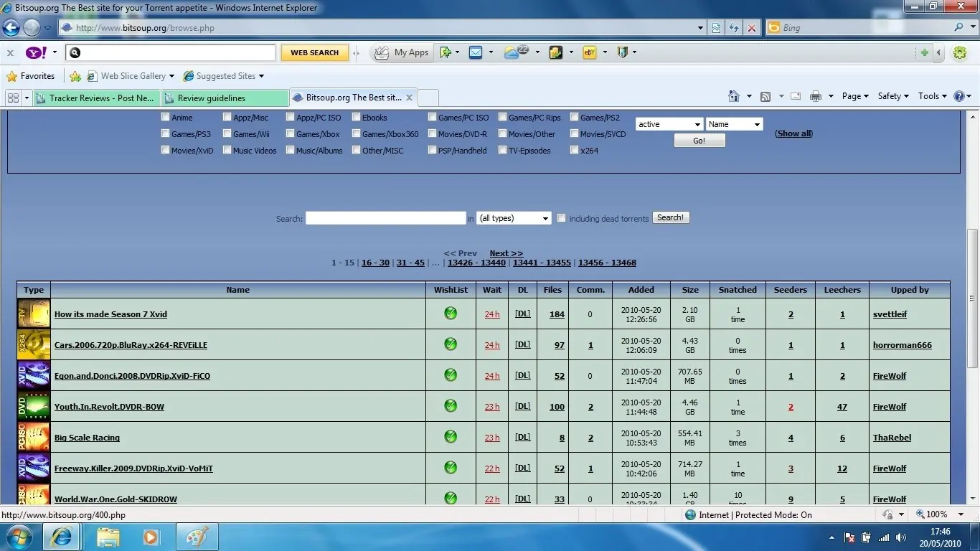This screenshot has height=551, width=980.
Task: Click the Yahoo! toolbar logo
Action: point(36,52)
